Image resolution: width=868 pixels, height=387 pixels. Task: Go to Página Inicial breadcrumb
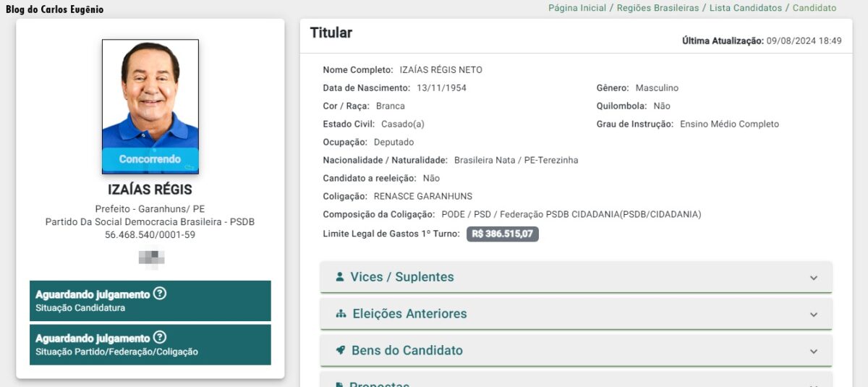(x=577, y=8)
